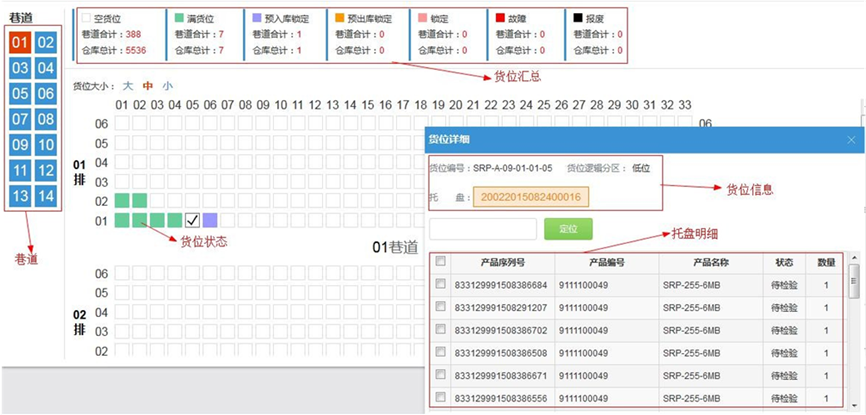Image resolution: width=866 pixels, height=415 pixels.
Task: Open aisle 09 in the 巷道 panel
Action: [19, 145]
